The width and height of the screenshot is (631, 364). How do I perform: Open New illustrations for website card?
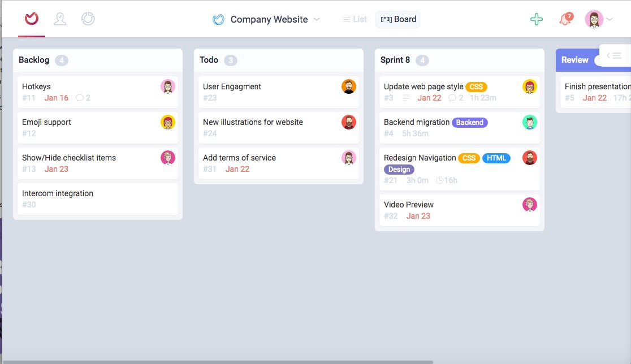pyautogui.click(x=279, y=128)
